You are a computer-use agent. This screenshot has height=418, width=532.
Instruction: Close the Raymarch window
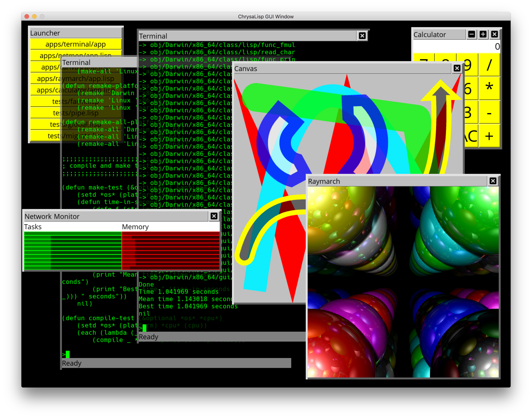[x=493, y=181]
